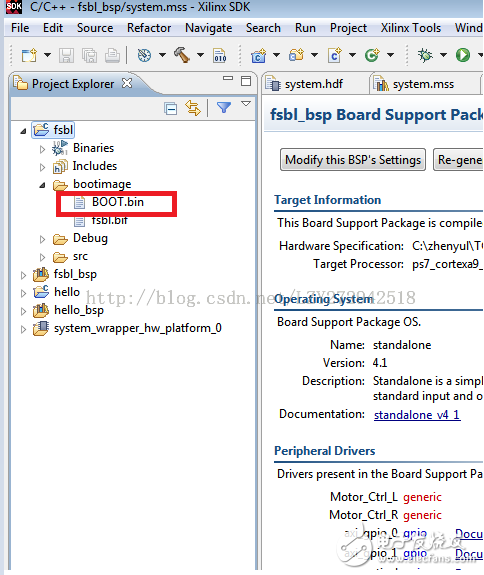Click the Debug bug icon
The height and width of the screenshot is (575, 484).
click(425, 55)
